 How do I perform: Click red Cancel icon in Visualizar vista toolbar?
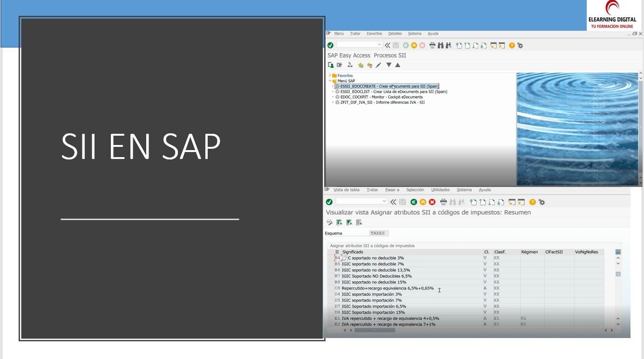[x=432, y=202]
